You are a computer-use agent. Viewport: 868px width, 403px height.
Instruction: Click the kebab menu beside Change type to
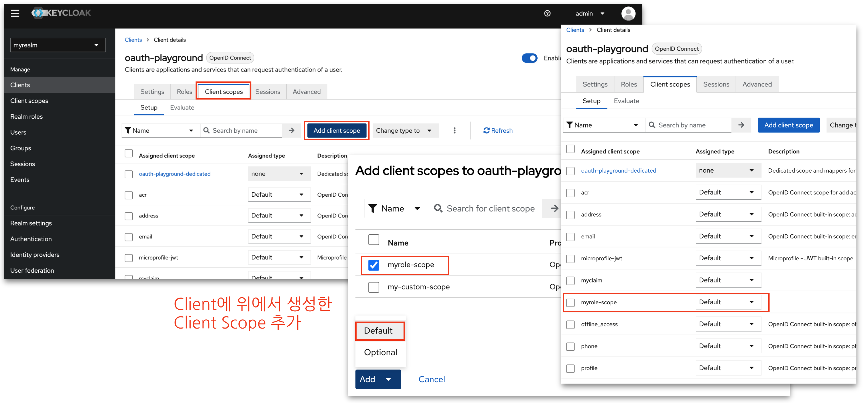point(454,130)
